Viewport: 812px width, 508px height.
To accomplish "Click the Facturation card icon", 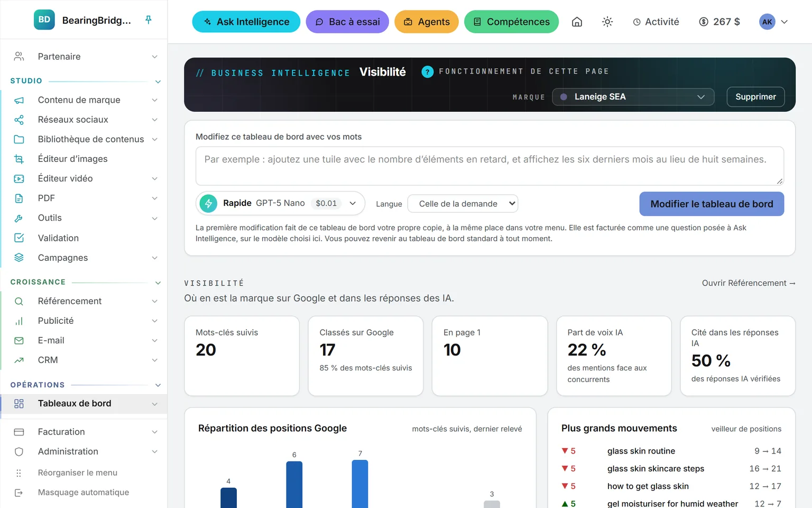I will 19,432.
